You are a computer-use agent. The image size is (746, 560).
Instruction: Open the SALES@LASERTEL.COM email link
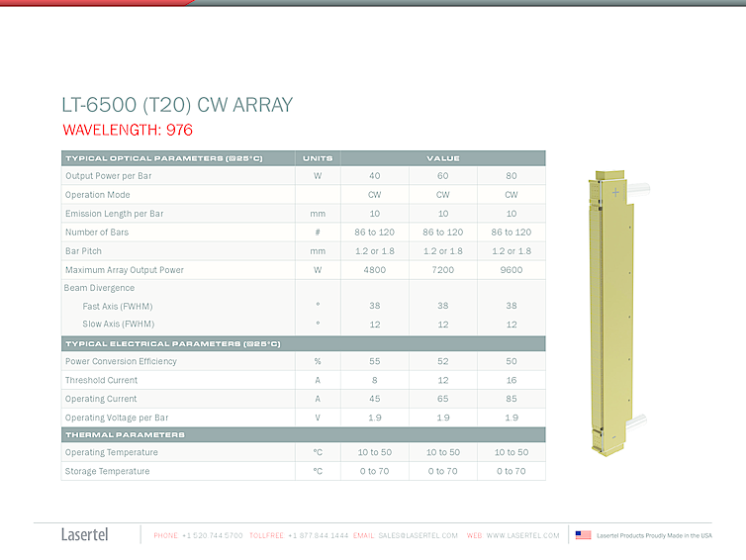(x=418, y=535)
